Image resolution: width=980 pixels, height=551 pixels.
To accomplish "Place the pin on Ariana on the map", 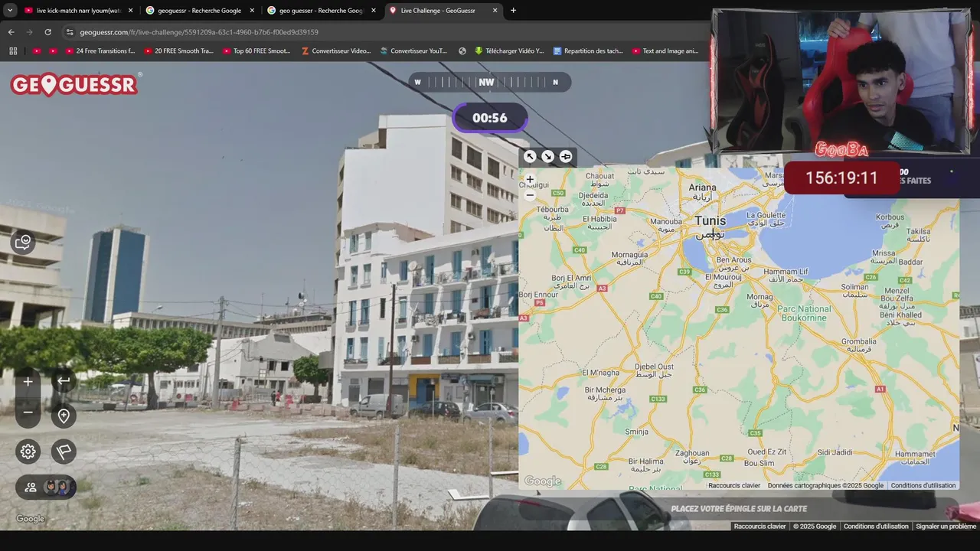I will click(702, 187).
